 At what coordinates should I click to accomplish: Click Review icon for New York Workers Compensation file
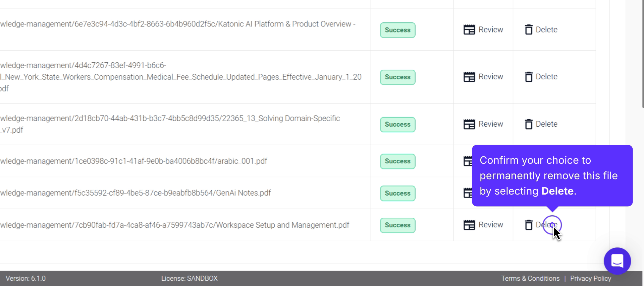point(469,77)
